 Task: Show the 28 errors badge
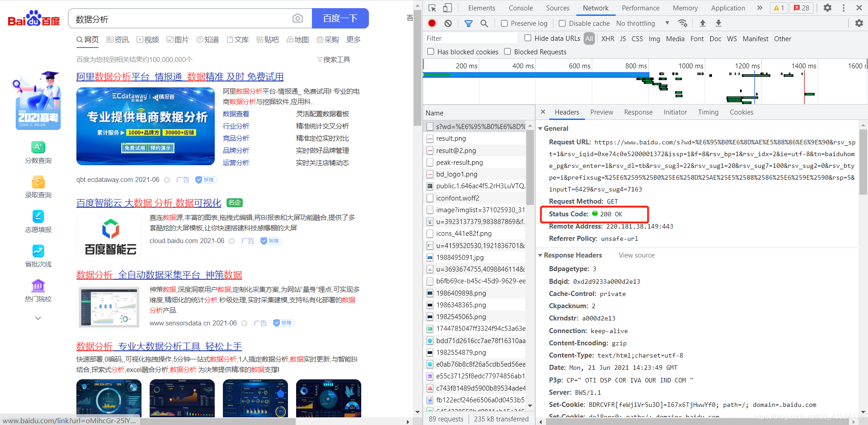pos(802,8)
